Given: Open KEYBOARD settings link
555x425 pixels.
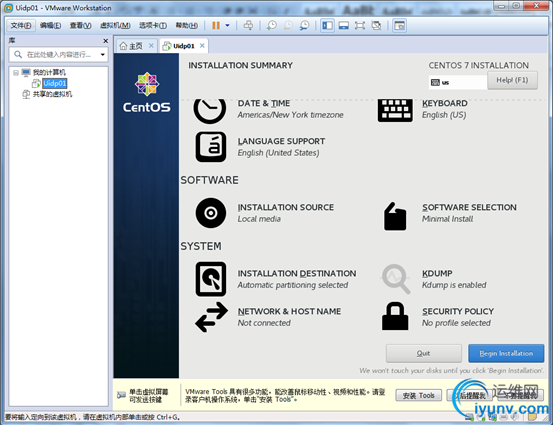Looking at the screenshot, I should [x=445, y=103].
